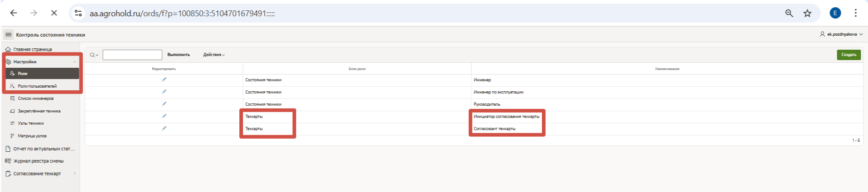Open search column selector dropdown
The width and height of the screenshot is (868, 192).
pos(94,55)
